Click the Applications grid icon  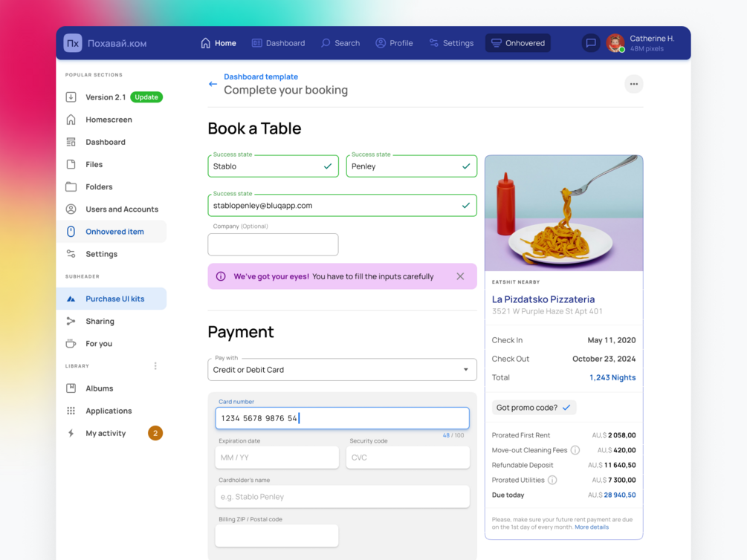pyautogui.click(x=71, y=411)
